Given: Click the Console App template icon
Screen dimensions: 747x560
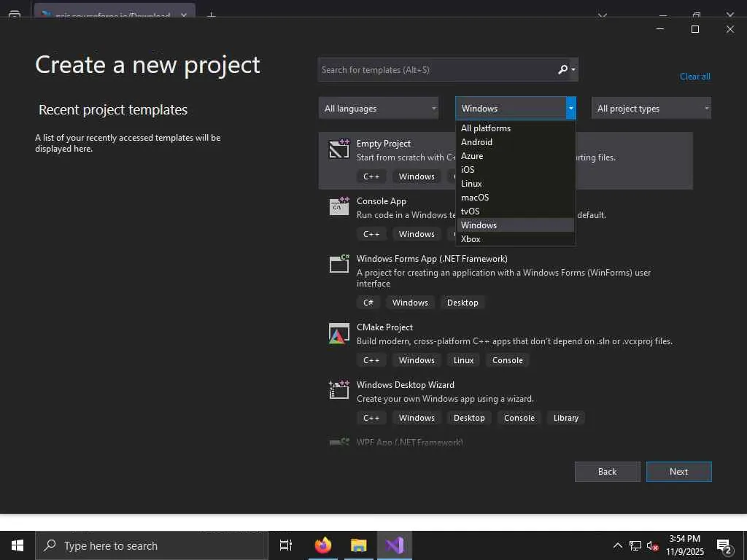Looking at the screenshot, I should click(x=339, y=206).
